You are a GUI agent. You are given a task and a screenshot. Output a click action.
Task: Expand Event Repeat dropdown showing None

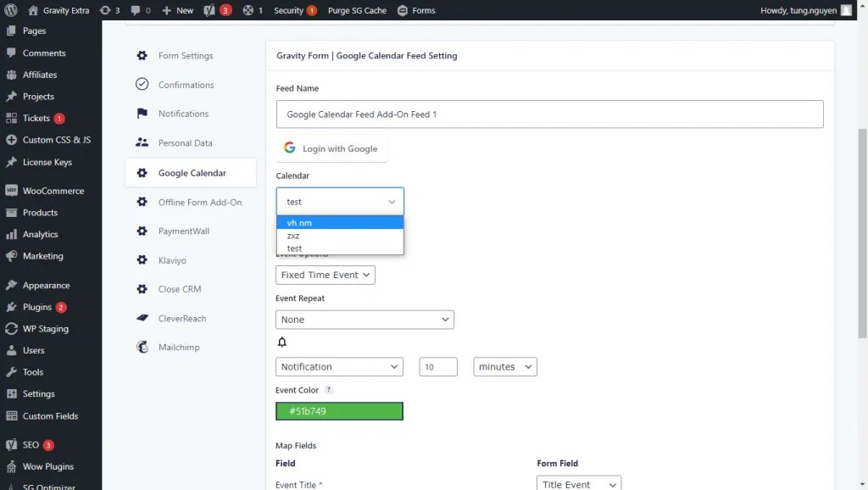coord(364,320)
